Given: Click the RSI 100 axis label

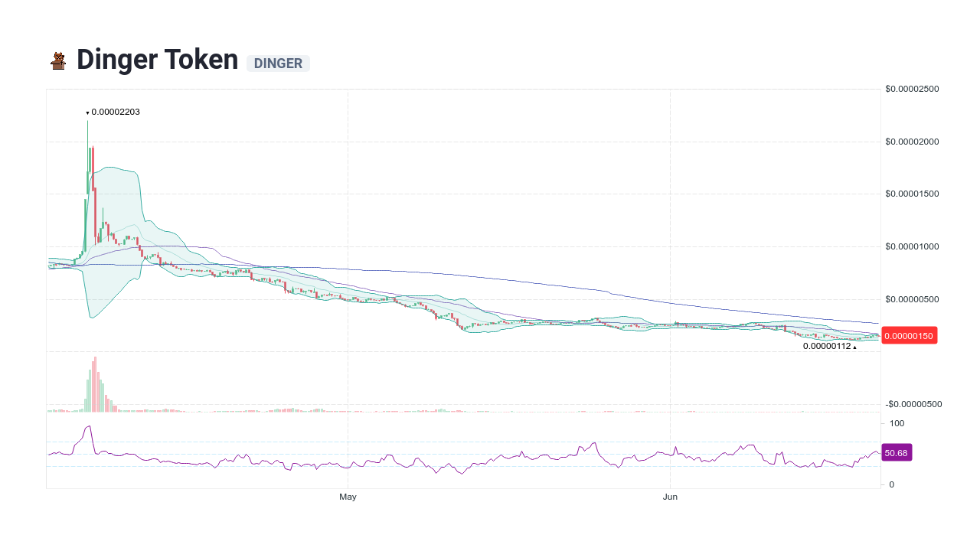Looking at the screenshot, I should pyautogui.click(x=897, y=423).
